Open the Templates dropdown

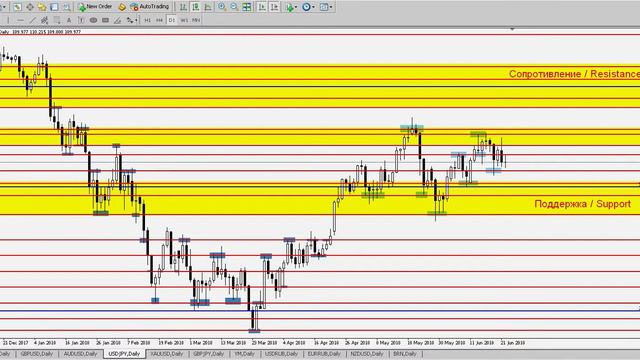326,7
